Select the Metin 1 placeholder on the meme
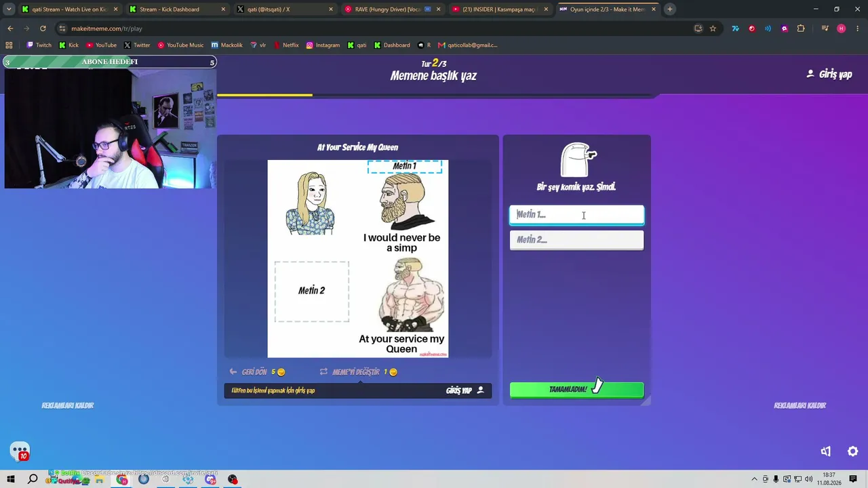The image size is (868, 488). 405,167
